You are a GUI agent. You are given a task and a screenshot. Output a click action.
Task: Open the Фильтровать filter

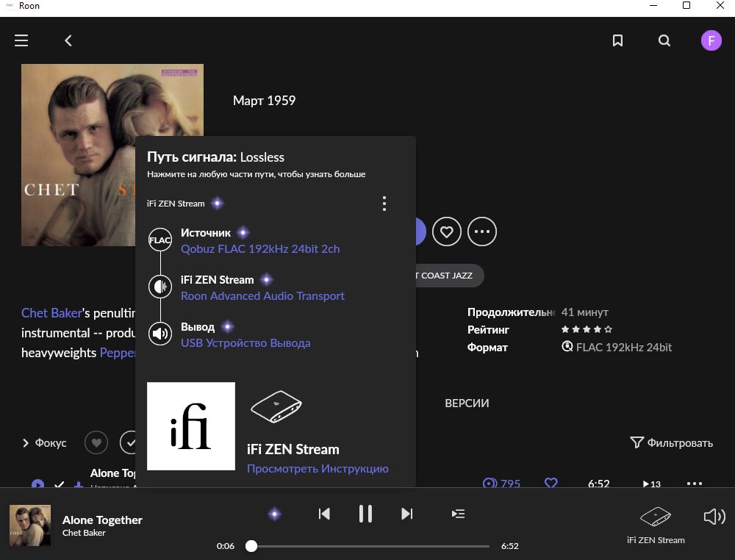(x=672, y=443)
